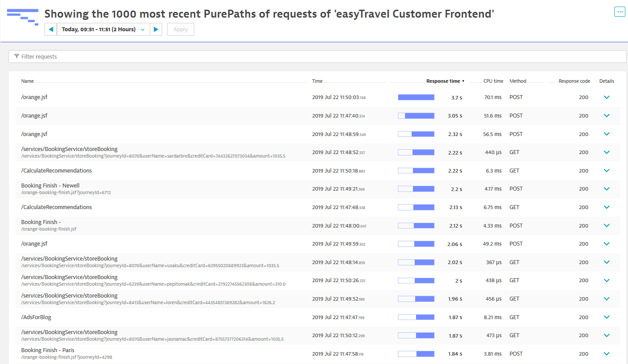628x364 pixels.
Task: Expand details of /AdsForBlog row
Action: coord(606,317)
